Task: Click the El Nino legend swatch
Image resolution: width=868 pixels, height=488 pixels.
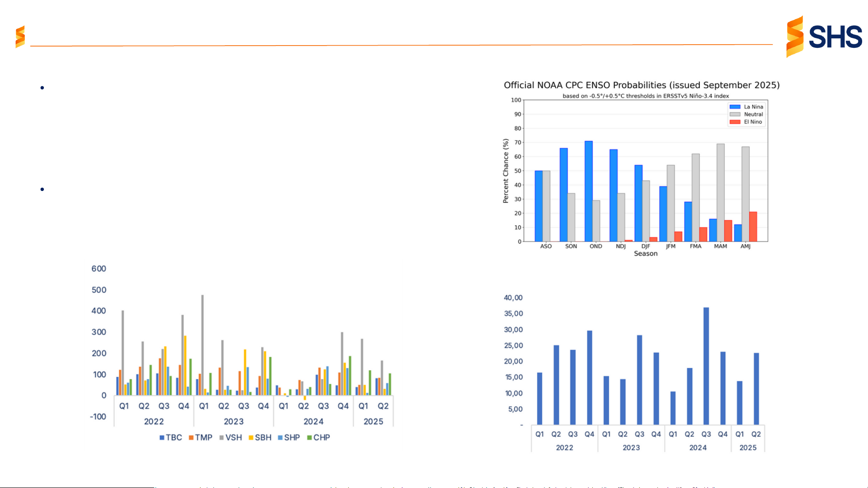Action: (735, 122)
